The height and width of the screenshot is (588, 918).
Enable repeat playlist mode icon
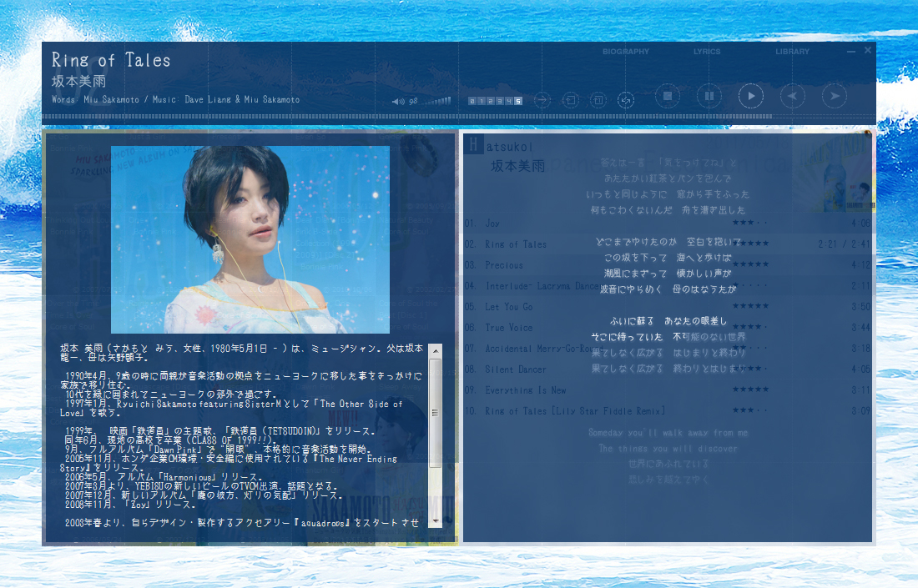point(570,100)
